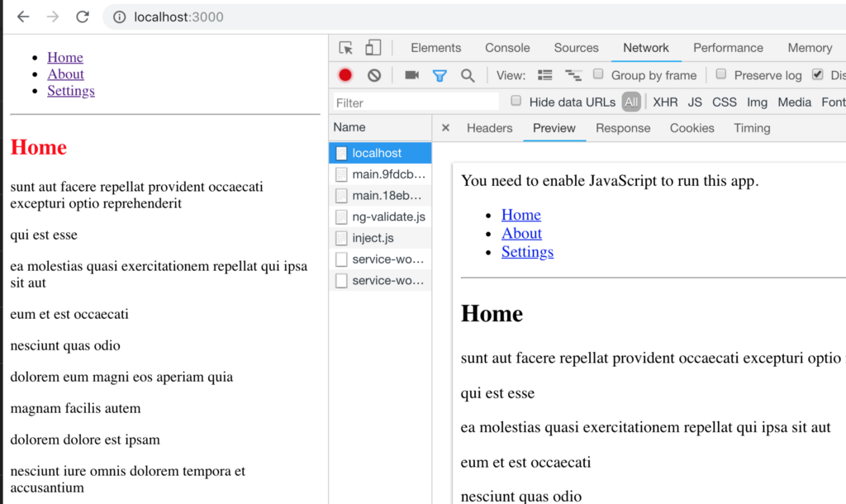This screenshot has width=846, height=504.
Task: Switch to the Response tab
Action: [x=623, y=128]
